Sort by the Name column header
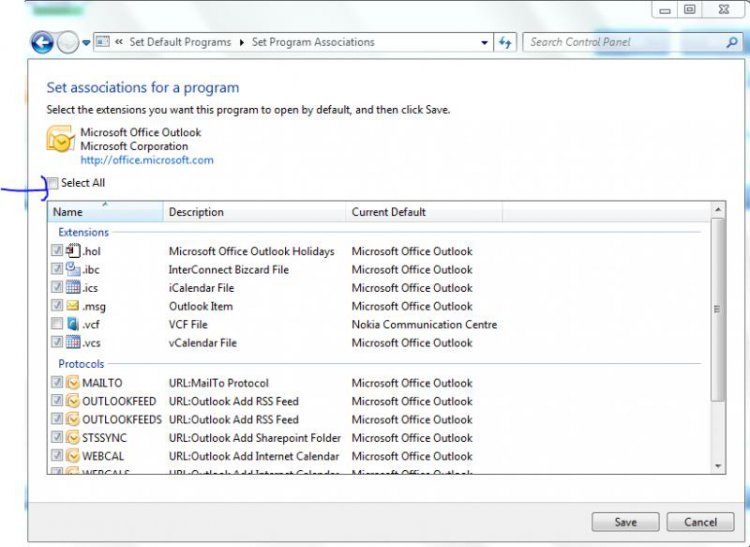 pyautogui.click(x=105, y=212)
